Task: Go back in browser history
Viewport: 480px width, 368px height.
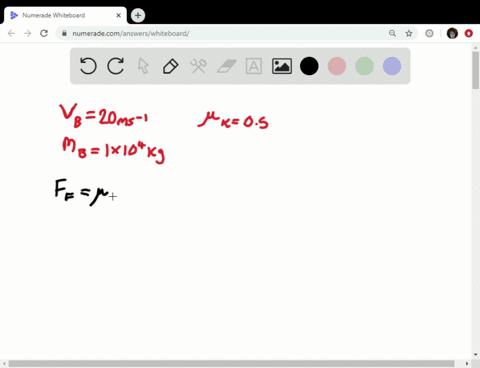Action: [x=11, y=33]
